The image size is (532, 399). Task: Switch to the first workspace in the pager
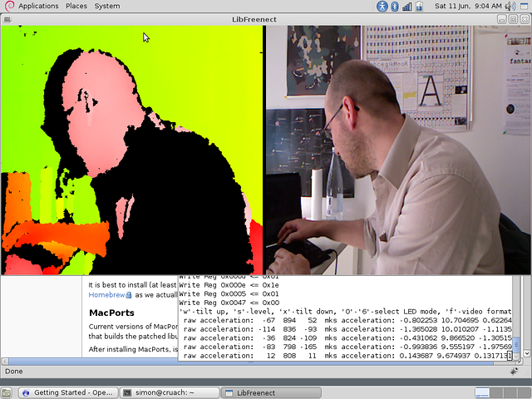click(x=481, y=393)
